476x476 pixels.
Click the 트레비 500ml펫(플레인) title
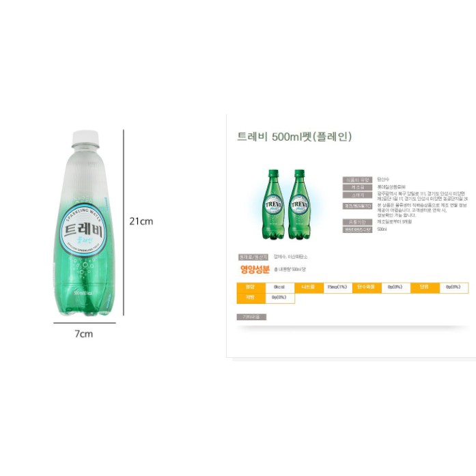pyautogui.click(x=294, y=137)
